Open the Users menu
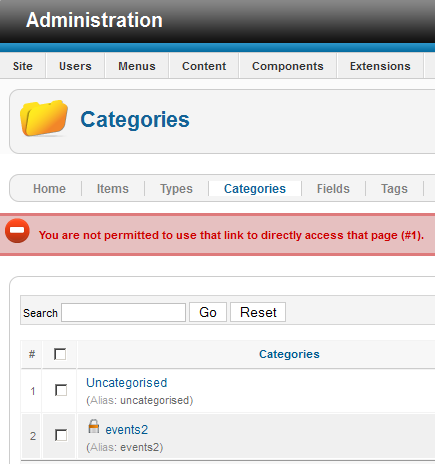 (x=75, y=66)
